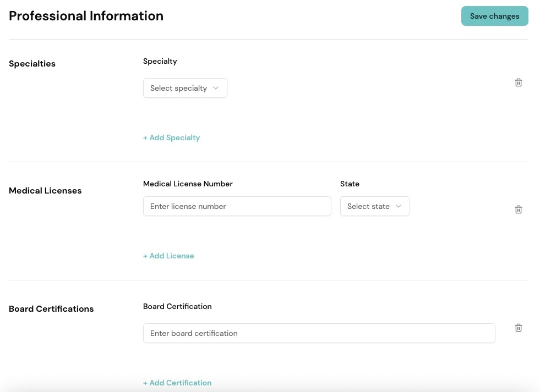The height and width of the screenshot is (392, 540).
Task: Click the plus icon beside Add License
Action: 146,256
